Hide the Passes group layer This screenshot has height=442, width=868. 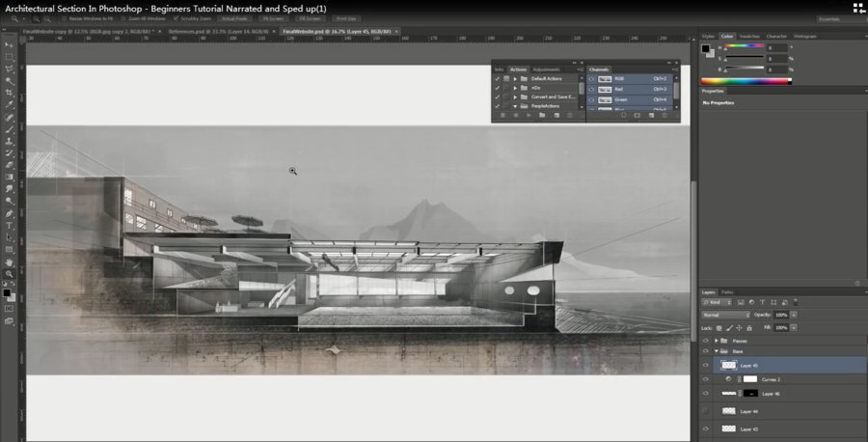click(705, 341)
